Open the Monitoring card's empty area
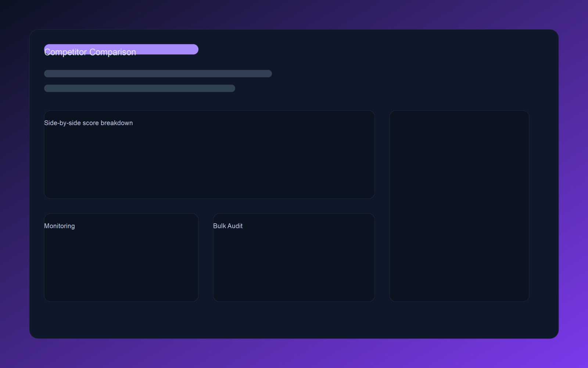This screenshot has height=368, width=588. (121, 265)
